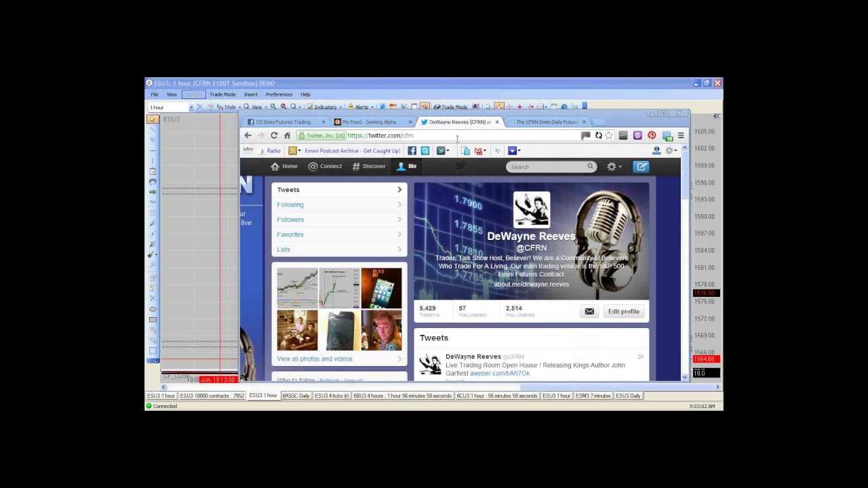
Task: Open the Twitter settings gear dropdown
Action: (x=614, y=167)
